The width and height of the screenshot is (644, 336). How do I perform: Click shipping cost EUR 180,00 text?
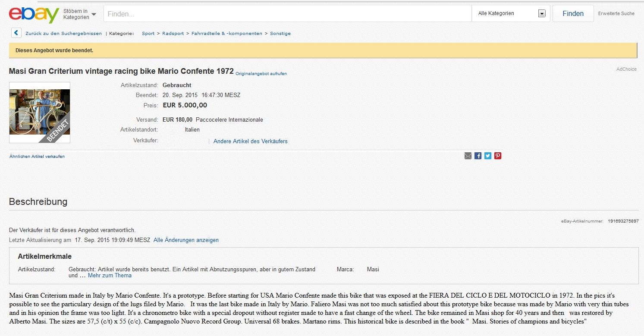point(177,119)
